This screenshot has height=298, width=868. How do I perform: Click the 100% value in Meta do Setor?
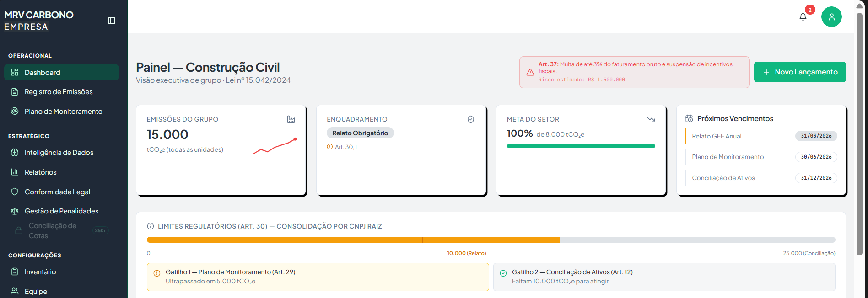pyautogui.click(x=520, y=133)
